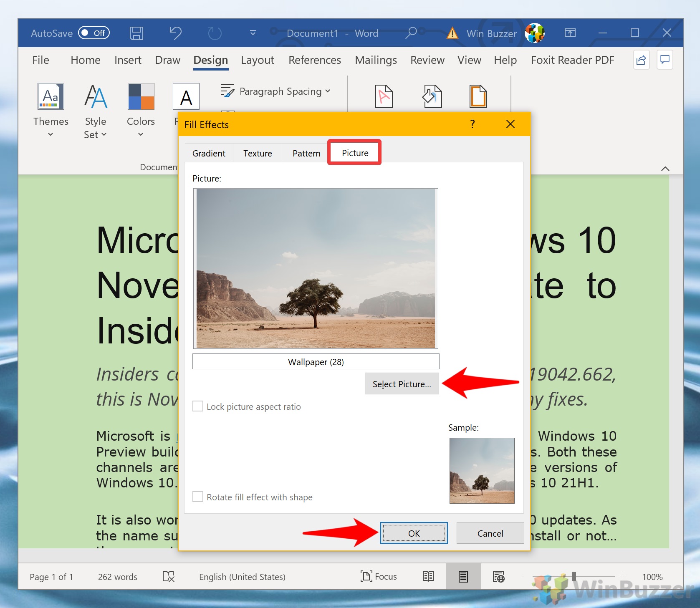Open the Watermark icon in ribbon
Image resolution: width=700 pixels, height=608 pixels.
[x=384, y=96]
